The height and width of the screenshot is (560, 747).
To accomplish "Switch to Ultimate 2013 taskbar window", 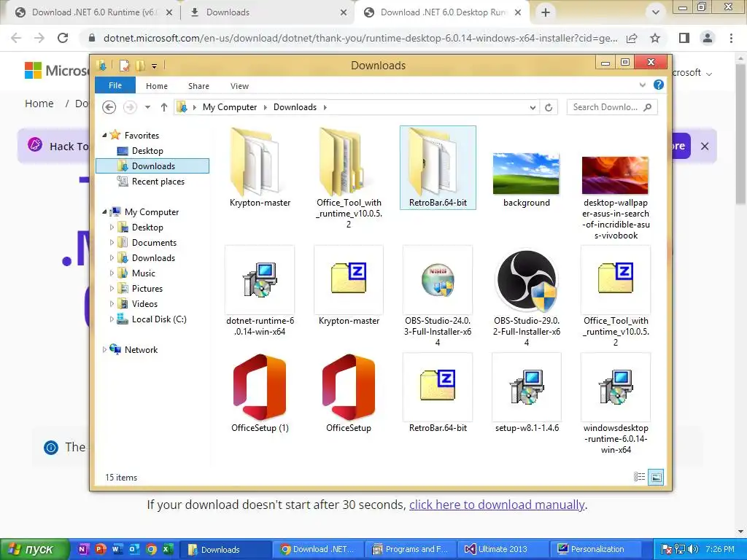I will pyautogui.click(x=503, y=550).
